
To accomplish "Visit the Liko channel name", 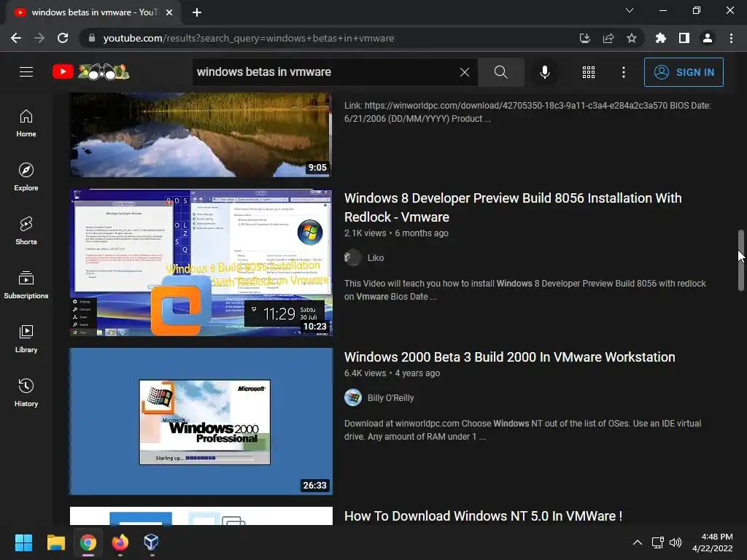I will (x=376, y=257).
